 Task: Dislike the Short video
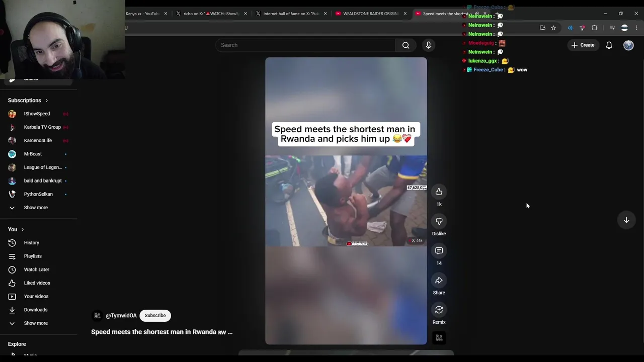coord(439,221)
